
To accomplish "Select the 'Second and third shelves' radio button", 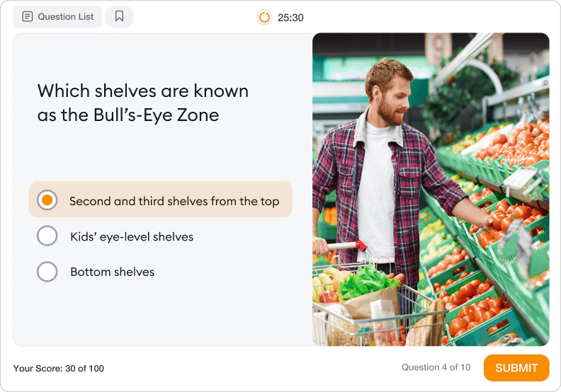I will [47, 200].
